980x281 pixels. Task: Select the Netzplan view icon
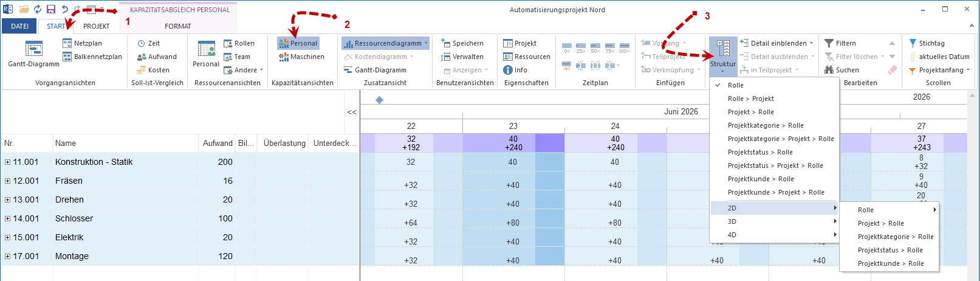[67, 43]
